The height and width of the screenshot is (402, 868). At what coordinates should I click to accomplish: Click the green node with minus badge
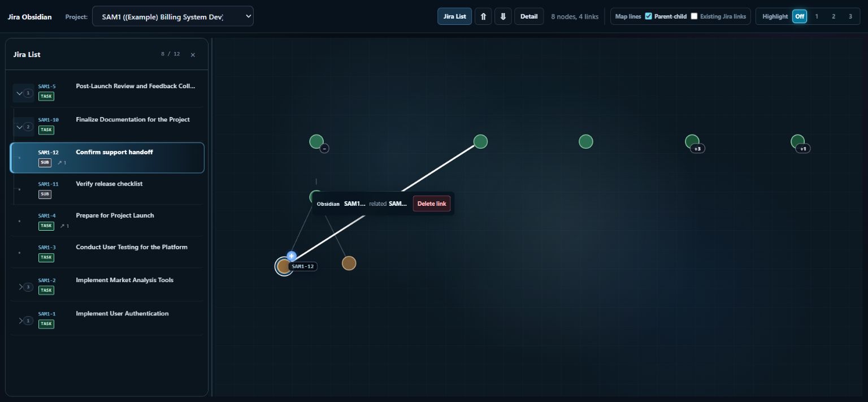tap(316, 141)
